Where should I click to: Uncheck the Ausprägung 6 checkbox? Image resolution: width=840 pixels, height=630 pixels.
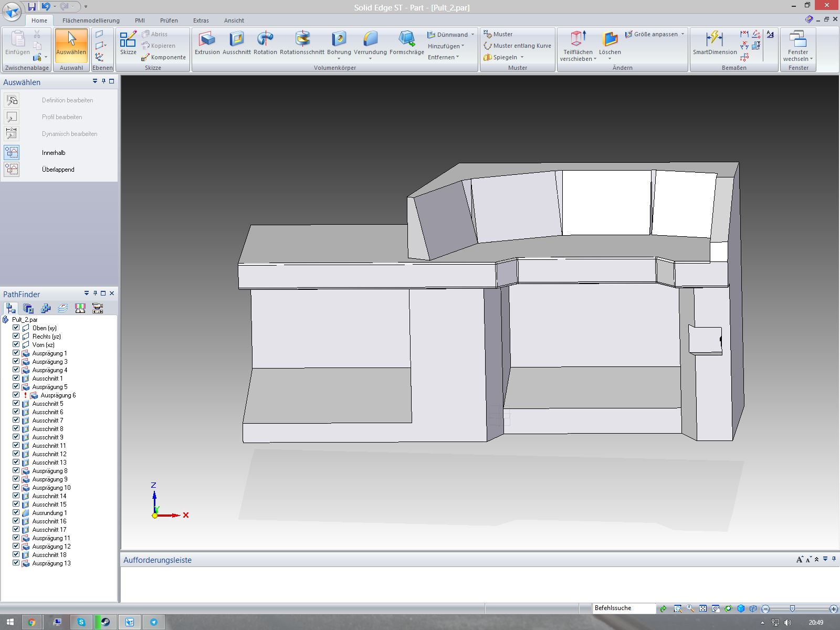click(16, 395)
